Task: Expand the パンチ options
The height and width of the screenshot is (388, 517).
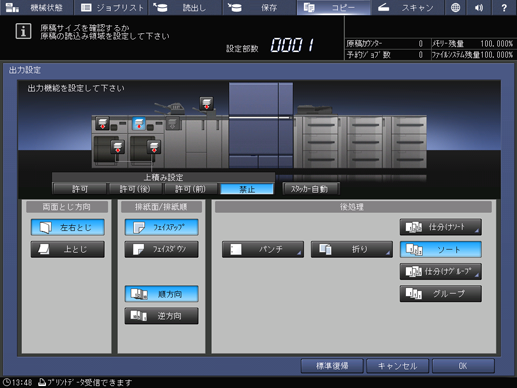Action: tap(263, 249)
